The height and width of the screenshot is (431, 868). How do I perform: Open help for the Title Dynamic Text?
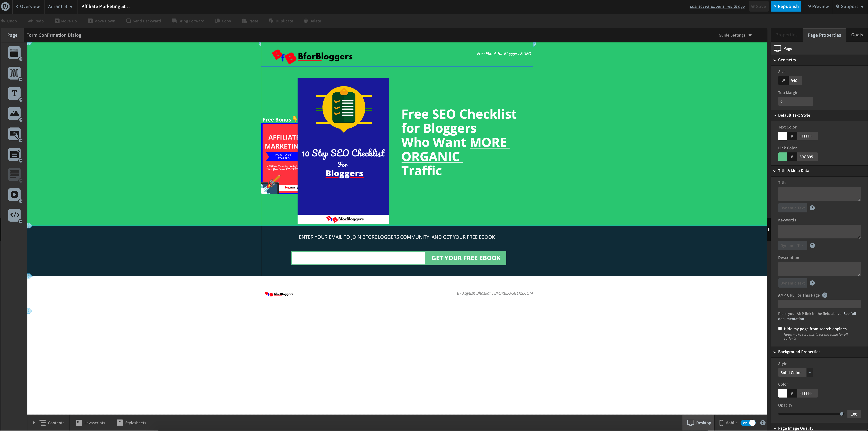(812, 208)
